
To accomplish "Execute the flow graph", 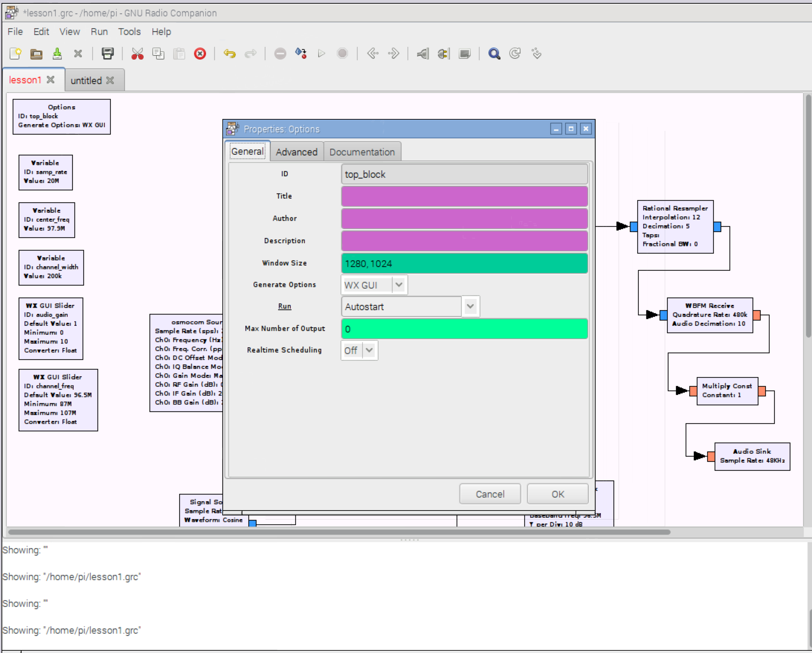I will pos(321,54).
